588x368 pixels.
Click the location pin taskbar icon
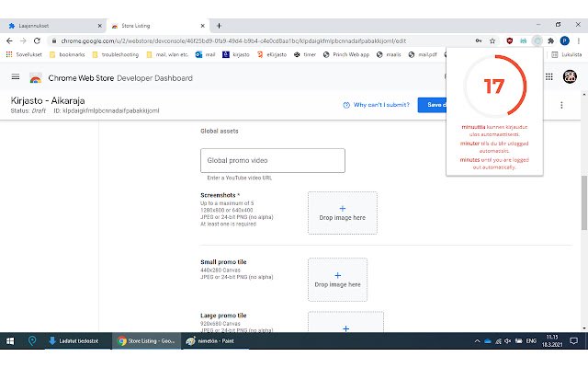[32, 341]
